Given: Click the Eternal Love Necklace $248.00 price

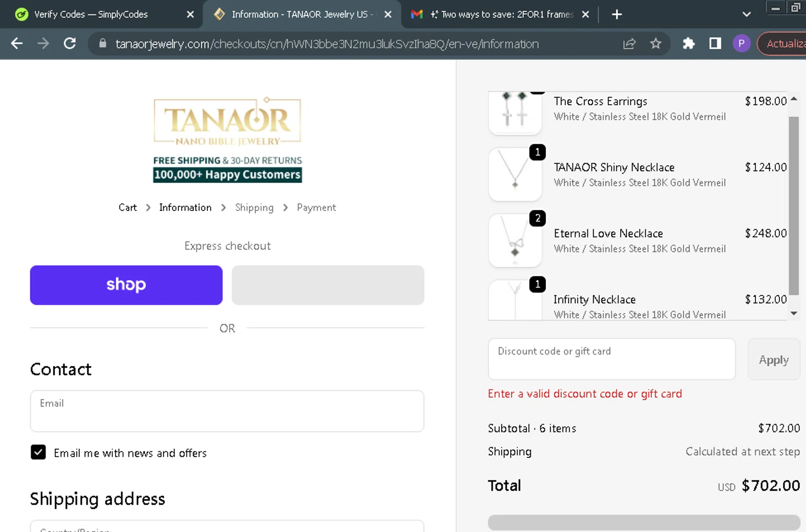Looking at the screenshot, I should 766,234.
